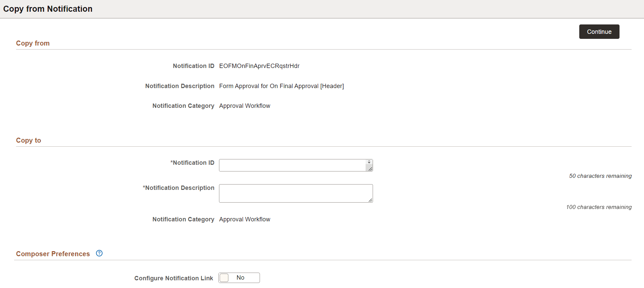Click the Notification ID scroll-down arrow

[369, 163]
